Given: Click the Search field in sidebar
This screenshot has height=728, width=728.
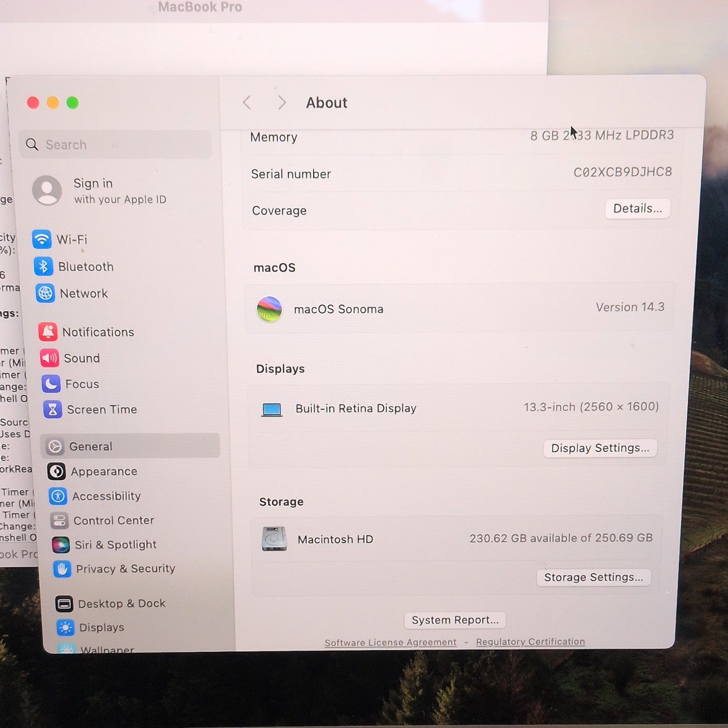Looking at the screenshot, I should pyautogui.click(x=116, y=144).
